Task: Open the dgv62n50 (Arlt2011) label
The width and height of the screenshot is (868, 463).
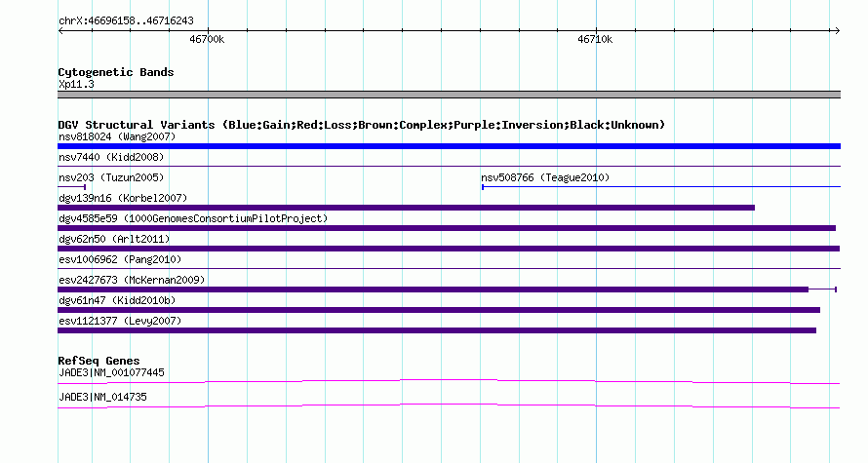Action: [114, 239]
